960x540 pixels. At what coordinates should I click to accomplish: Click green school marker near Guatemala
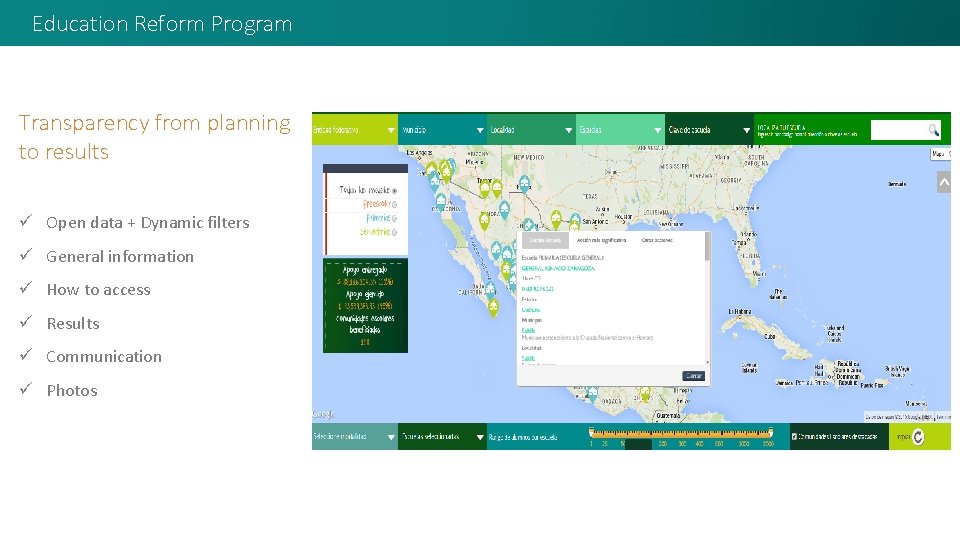click(x=645, y=394)
